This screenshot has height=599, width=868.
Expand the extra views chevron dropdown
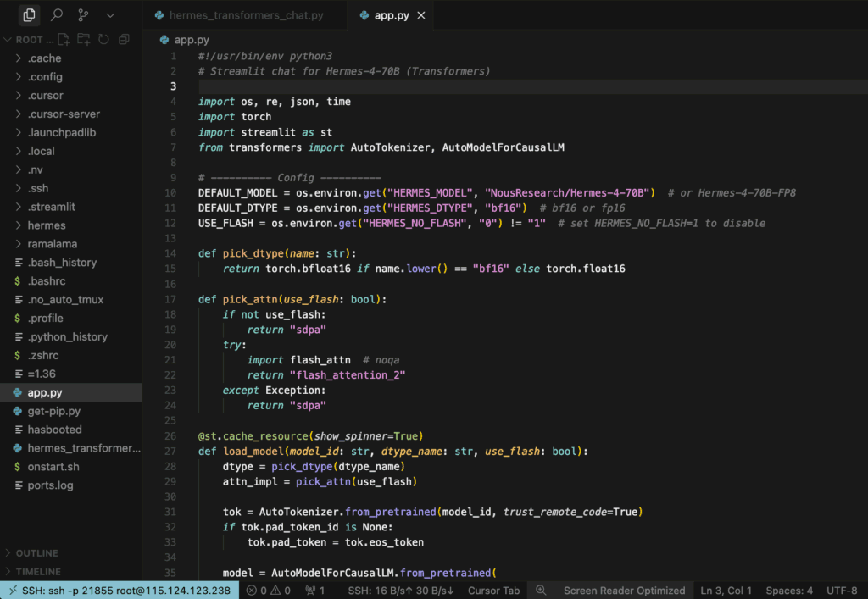[110, 15]
